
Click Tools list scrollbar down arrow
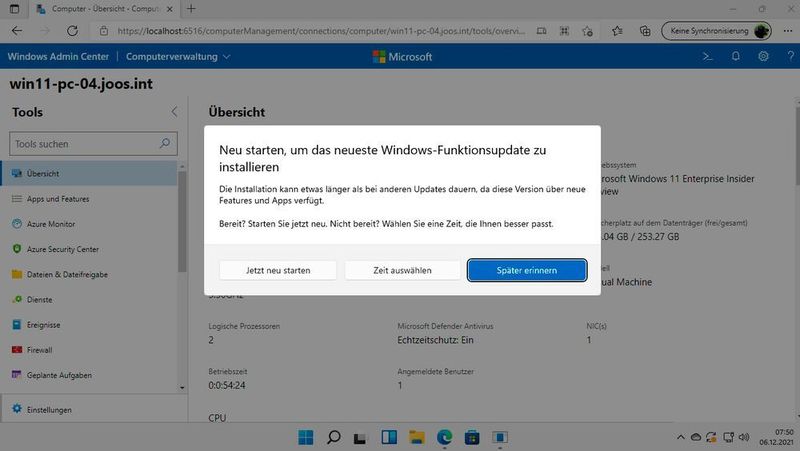(182, 388)
